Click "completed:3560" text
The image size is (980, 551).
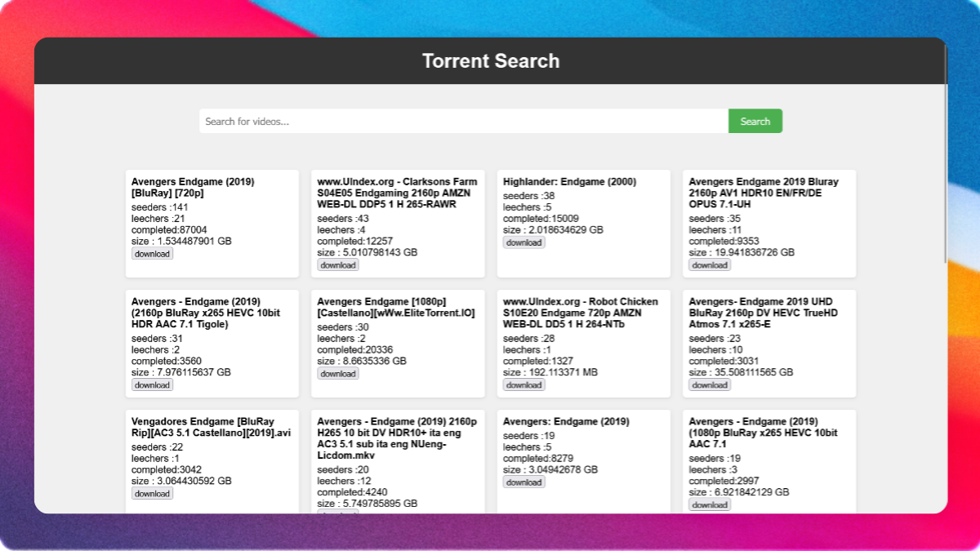click(x=167, y=362)
